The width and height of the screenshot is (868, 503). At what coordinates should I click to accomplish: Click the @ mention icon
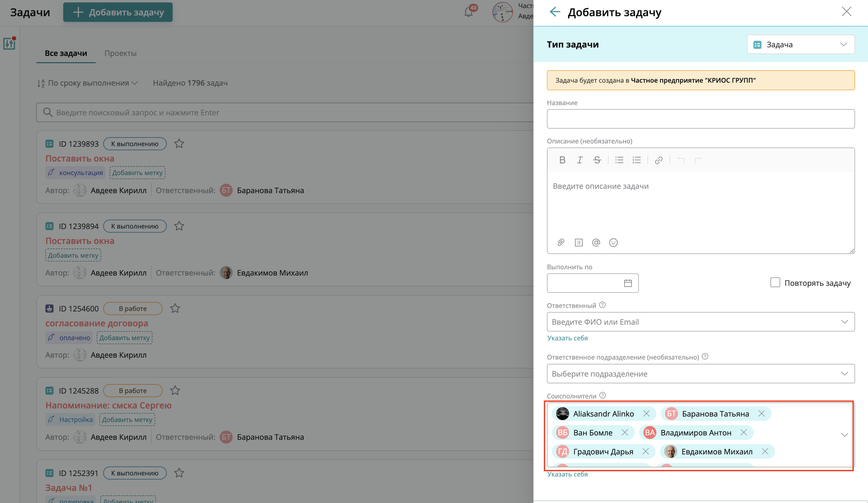tap(596, 242)
